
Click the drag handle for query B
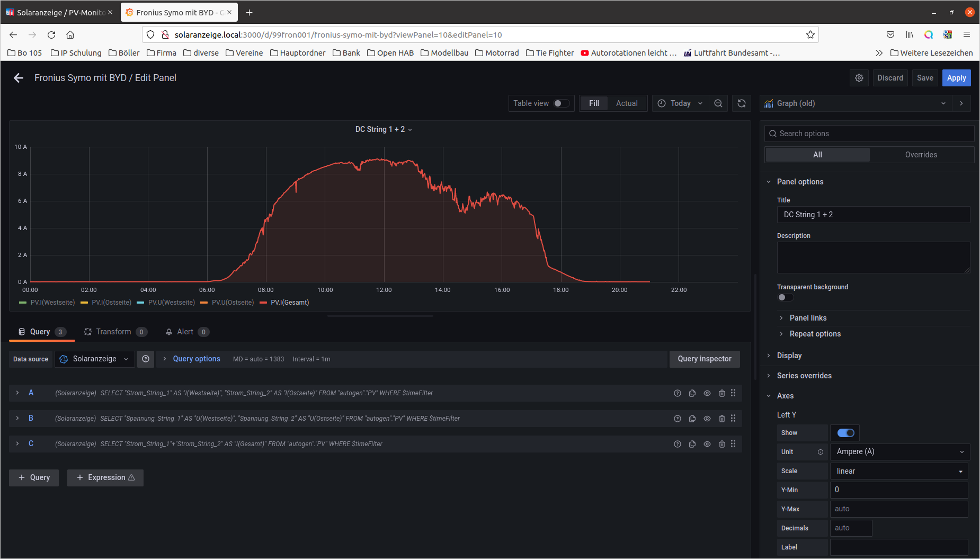coord(733,419)
